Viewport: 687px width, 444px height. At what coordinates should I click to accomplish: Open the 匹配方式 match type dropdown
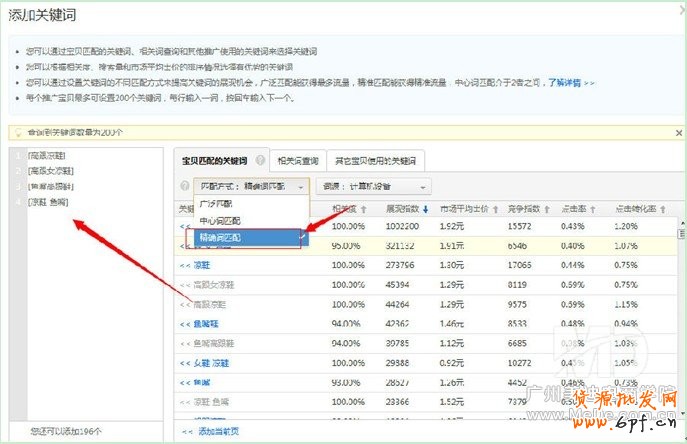251,186
